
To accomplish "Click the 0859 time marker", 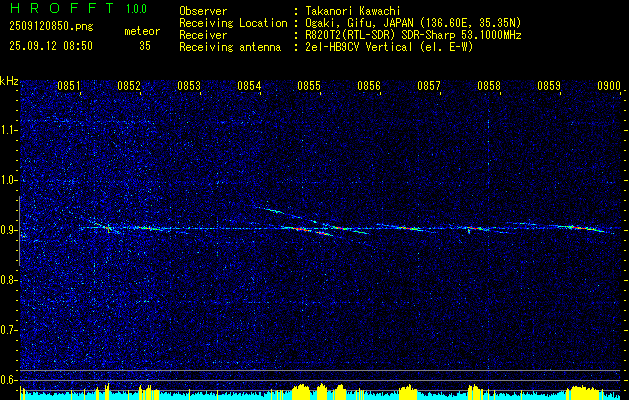I will [x=549, y=86].
